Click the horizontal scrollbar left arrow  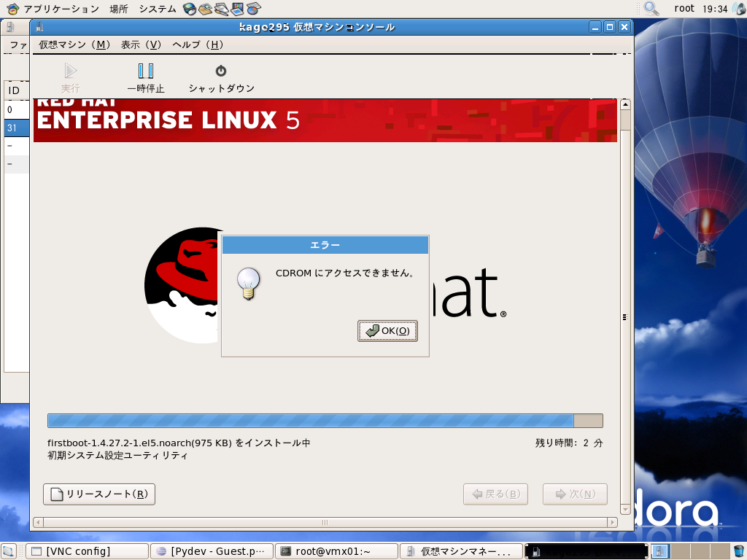pyautogui.click(x=38, y=522)
